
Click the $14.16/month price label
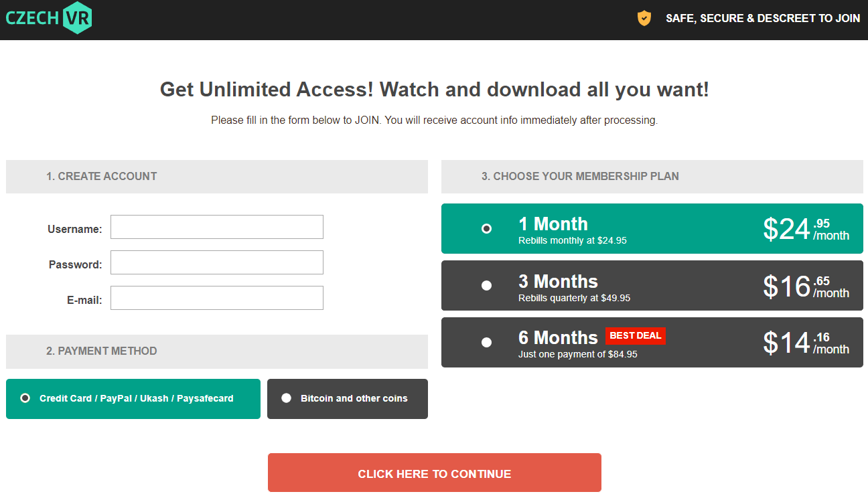coord(806,343)
